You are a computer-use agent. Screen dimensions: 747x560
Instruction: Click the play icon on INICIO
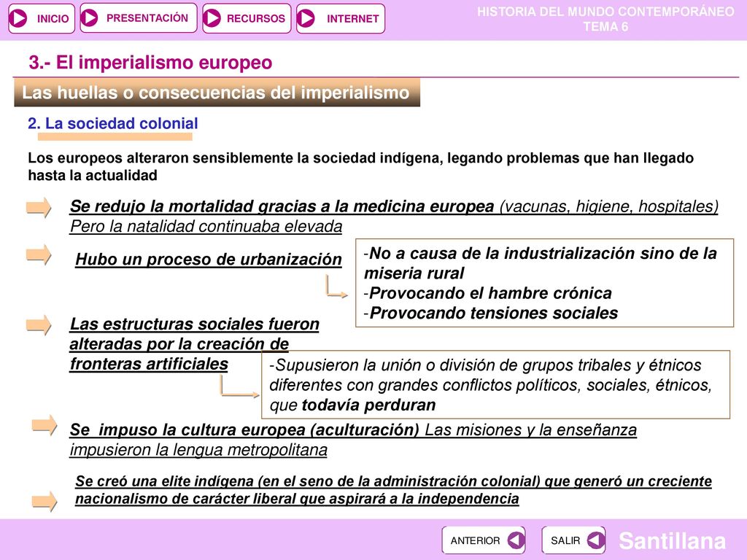pyautogui.click(x=18, y=18)
